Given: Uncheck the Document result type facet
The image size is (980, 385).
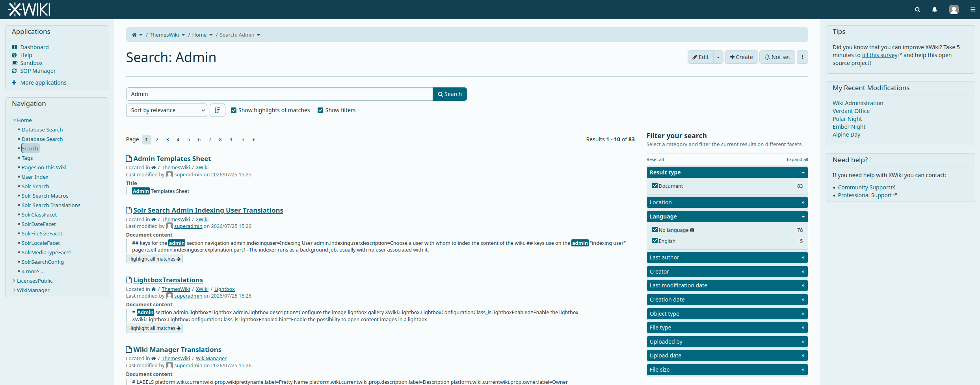Looking at the screenshot, I should pyautogui.click(x=655, y=185).
